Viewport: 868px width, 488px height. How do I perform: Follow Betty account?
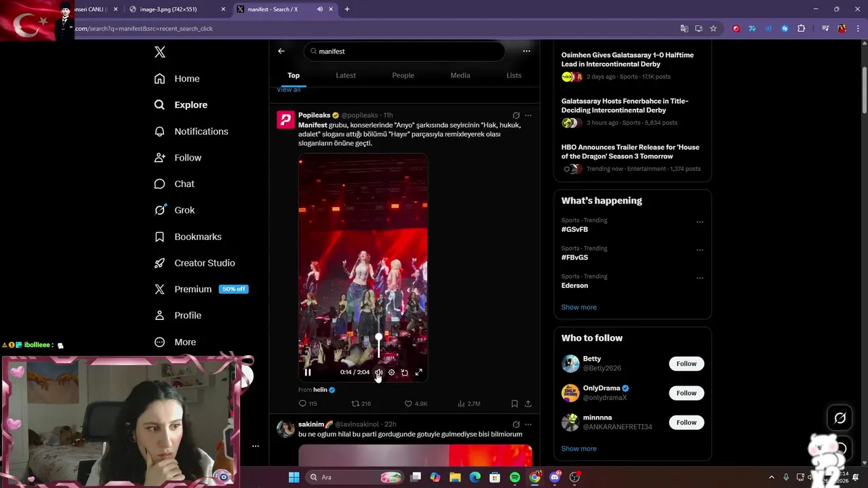pyautogui.click(x=686, y=364)
